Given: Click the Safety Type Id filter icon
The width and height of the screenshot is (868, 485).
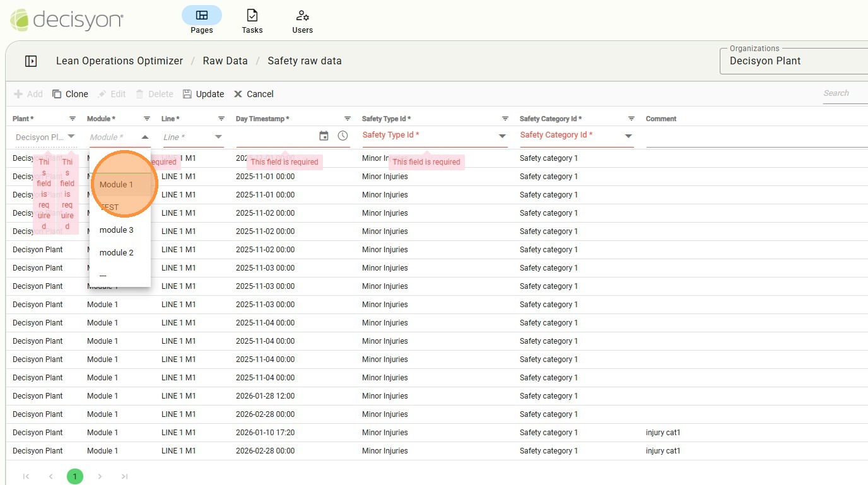Looking at the screenshot, I should tap(505, 119).
